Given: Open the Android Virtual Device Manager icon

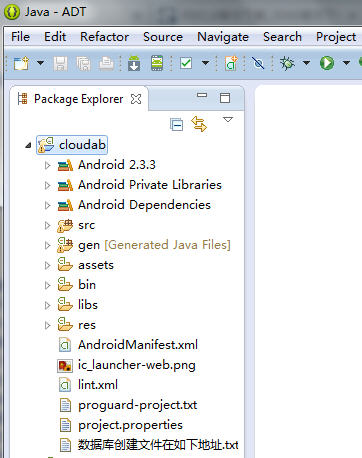Looking at the screenshot, I should [x=157, y=63].
